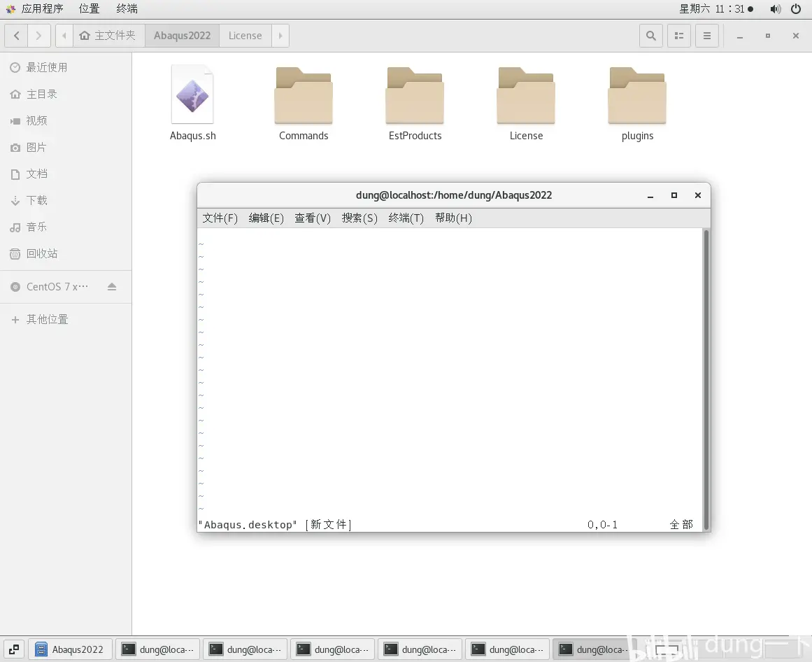This screenshot has height=662, width=812.
Task: Maximize the file manager window
Action: [x=768, y=36]
